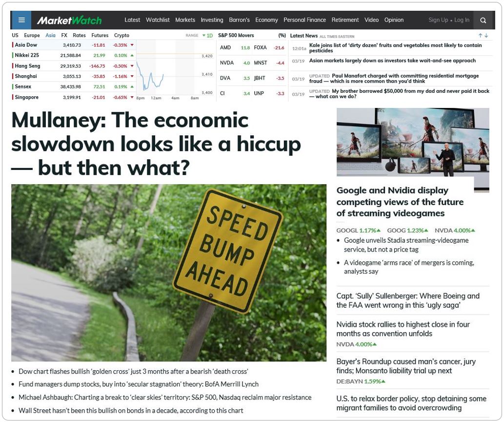Open the Watchlist nav item
The height and width of the screenshot is (422, 504).
[158, 20]
